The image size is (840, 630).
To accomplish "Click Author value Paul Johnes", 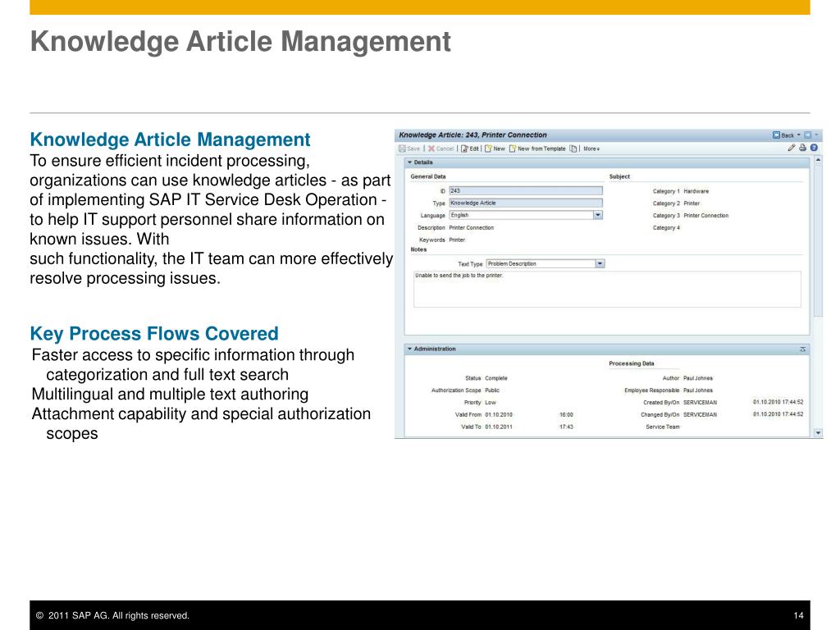I will click(698, 378).
